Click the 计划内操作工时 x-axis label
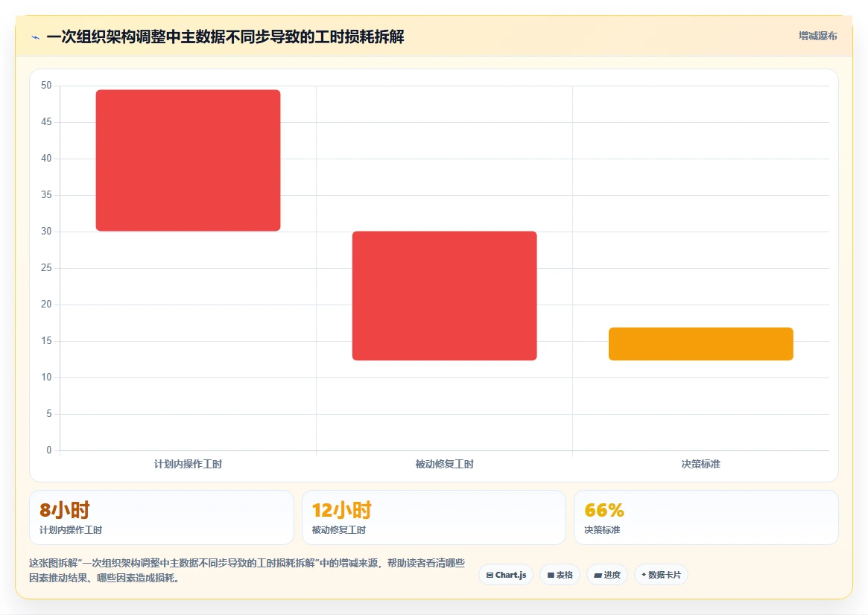The height and width of the screenshot is (615, 868). 189,464
